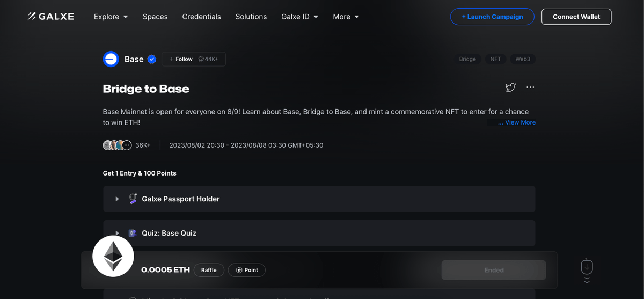Expand the Quiz: Base Quiz task
This screenshot has width=644, height=299.
click(x=319, y=233)
